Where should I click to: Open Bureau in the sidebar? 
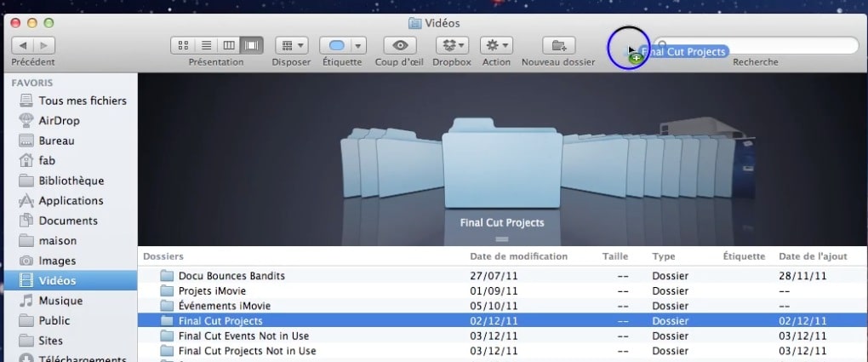click(x=71, y=141)
